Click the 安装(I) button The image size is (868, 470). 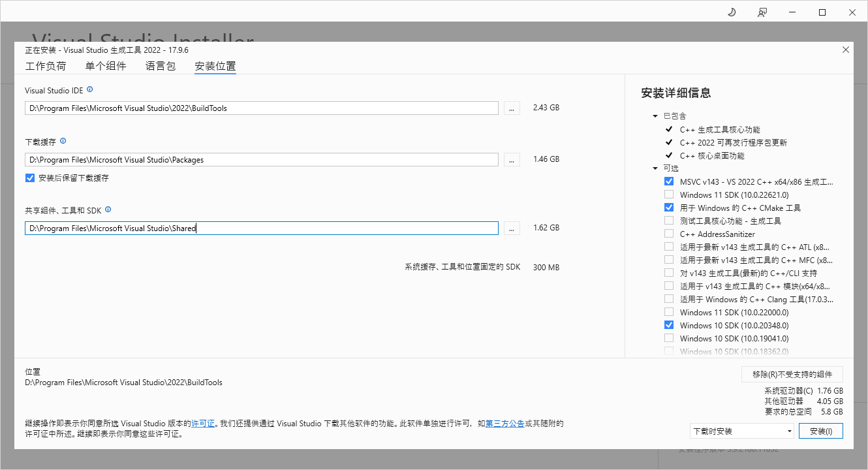click(x=820, y=431)
